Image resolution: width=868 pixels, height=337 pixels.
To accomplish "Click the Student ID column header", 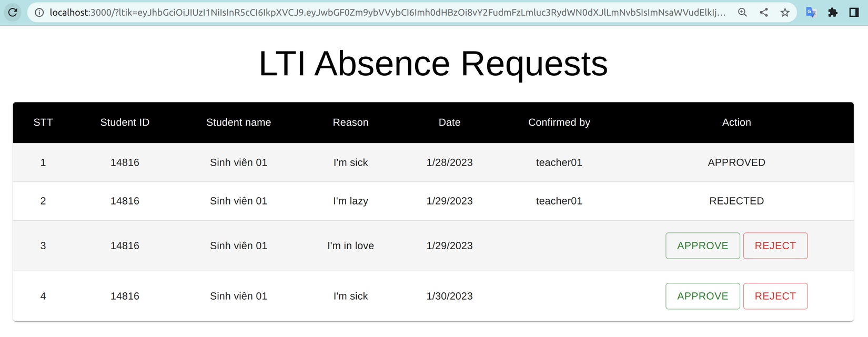I will click(x=125, y=122).
